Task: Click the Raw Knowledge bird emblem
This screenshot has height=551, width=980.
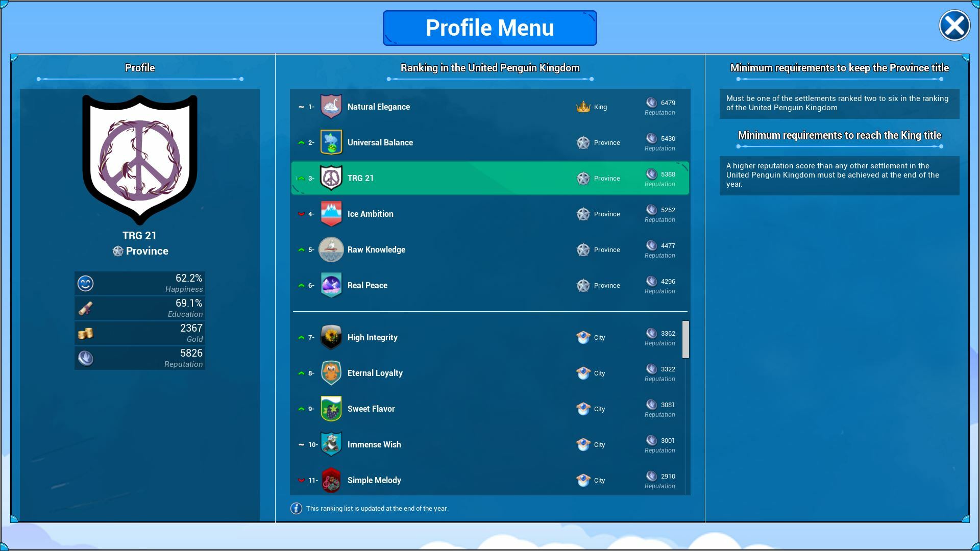Action: click(331, 249)
